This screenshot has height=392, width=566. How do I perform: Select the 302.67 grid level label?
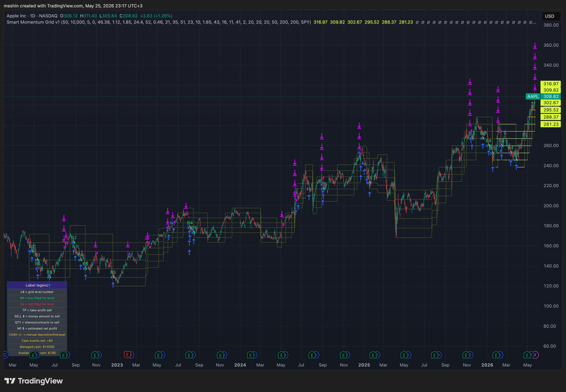(551, 103)
